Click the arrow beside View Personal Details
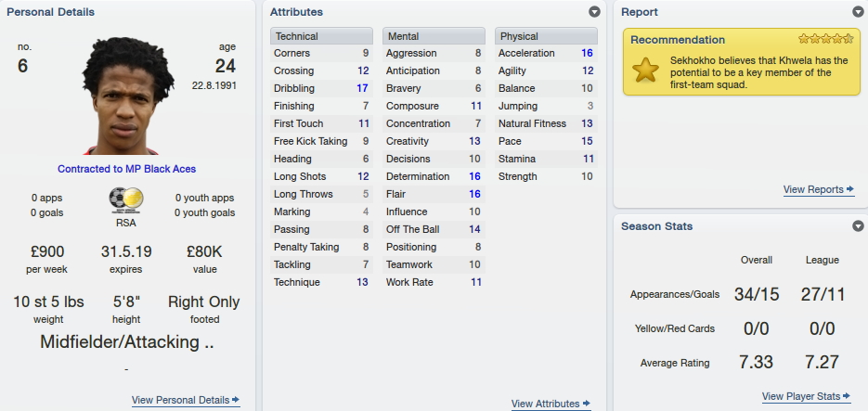This screenshot has height=411, width=868. [x=236, y=399]
